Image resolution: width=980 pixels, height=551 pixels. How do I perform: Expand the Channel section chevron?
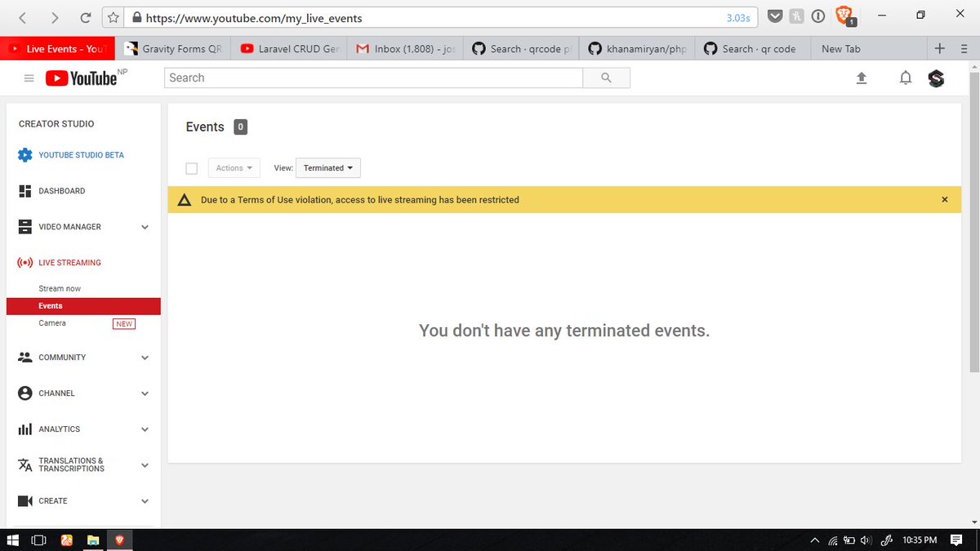[145, 393]
